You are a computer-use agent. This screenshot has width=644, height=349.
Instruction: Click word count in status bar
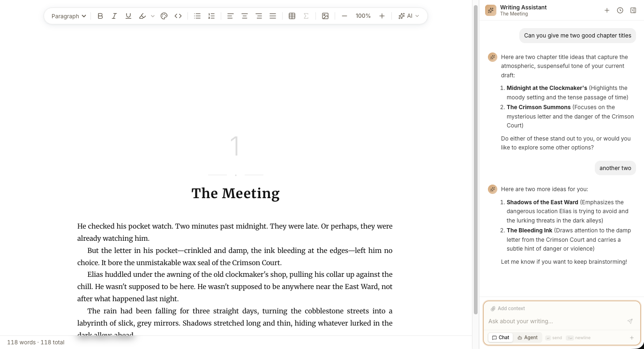(36, 342)
